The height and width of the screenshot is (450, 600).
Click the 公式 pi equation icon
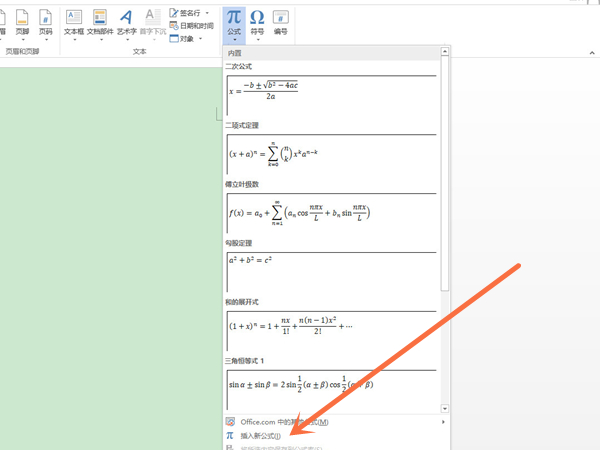pyautogui.click(x=234, y=17)
